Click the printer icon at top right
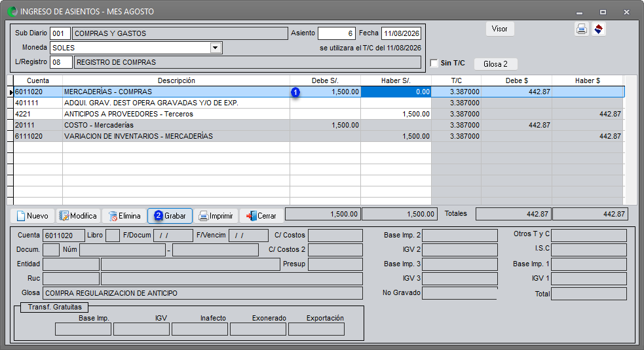 click(581, 29)
